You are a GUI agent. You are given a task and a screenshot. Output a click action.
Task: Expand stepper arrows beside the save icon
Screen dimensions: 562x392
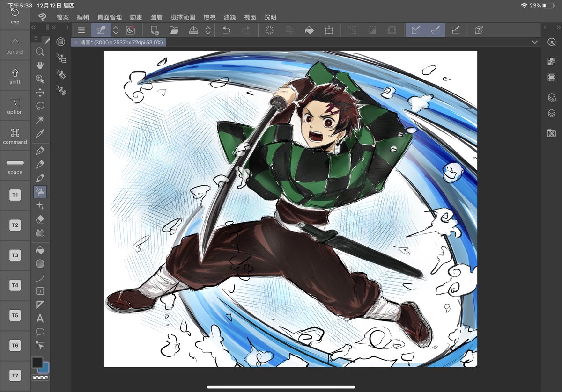pos(208,30)
